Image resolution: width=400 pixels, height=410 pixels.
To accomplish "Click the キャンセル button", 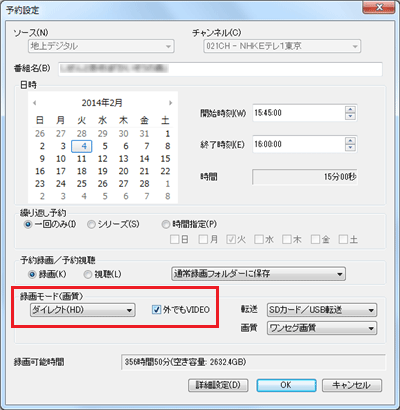I will tap(352, 385).
